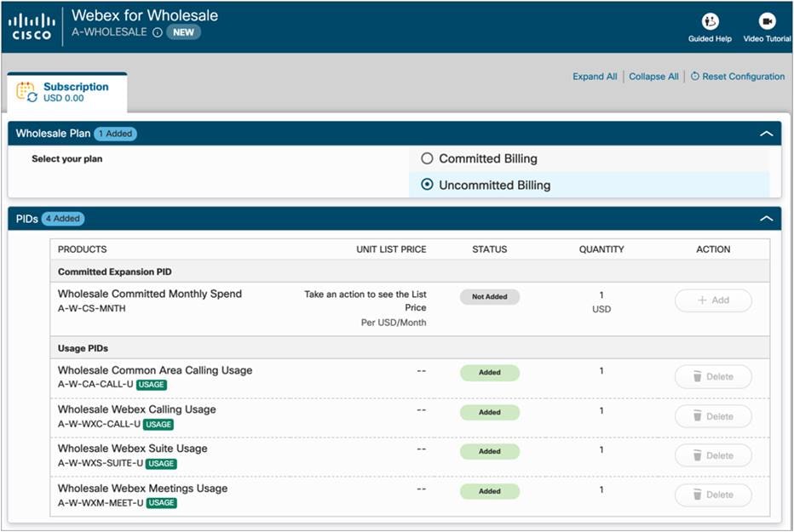Image resolution: width=794 pixels, height=532 pixels.
Task: Click the A-W-WXS-SUITE-U product ID
Action: [101, 463]
